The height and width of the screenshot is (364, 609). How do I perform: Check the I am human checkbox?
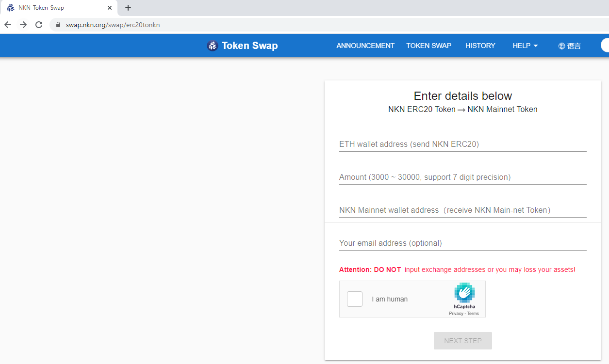[x=355, y=299]
